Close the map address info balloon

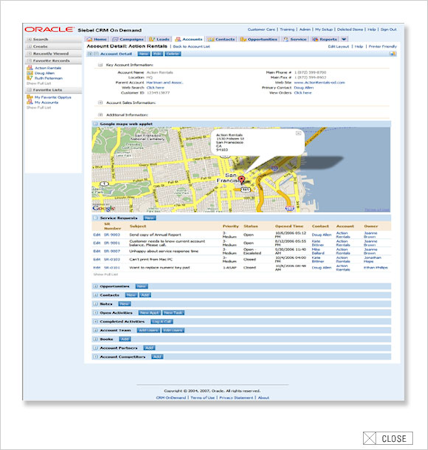click(x=298, y=133)
